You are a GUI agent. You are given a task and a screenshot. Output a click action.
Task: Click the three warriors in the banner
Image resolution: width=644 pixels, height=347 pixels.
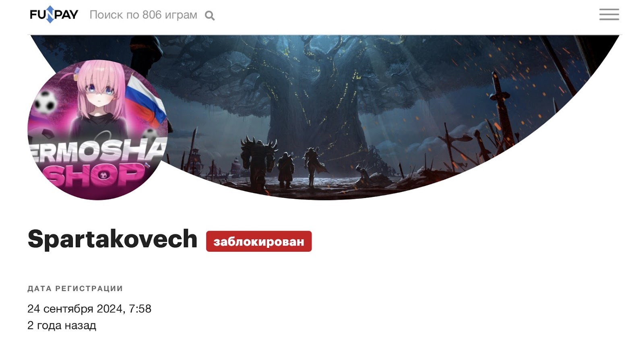282,163
